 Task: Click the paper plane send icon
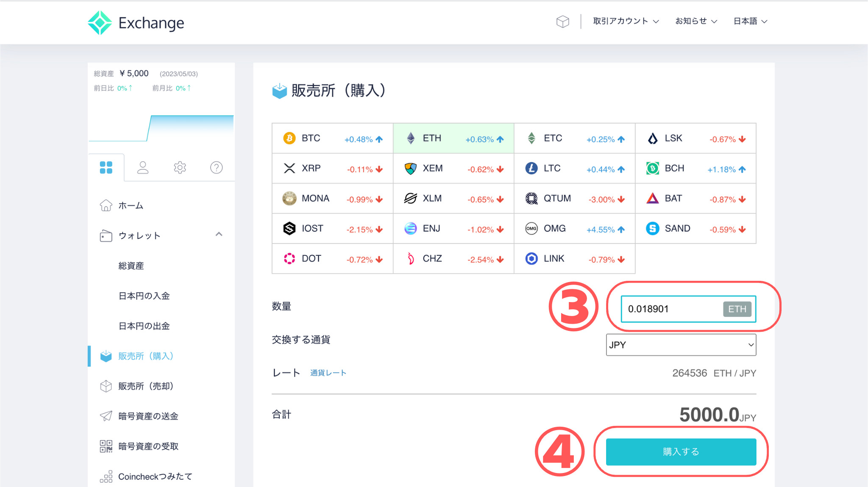tap(106, 416)
